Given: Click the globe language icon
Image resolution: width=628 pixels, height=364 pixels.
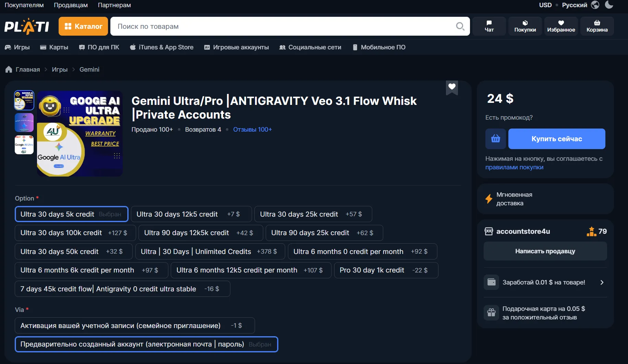Looking at the screenshot, I should tap(595, 5).
